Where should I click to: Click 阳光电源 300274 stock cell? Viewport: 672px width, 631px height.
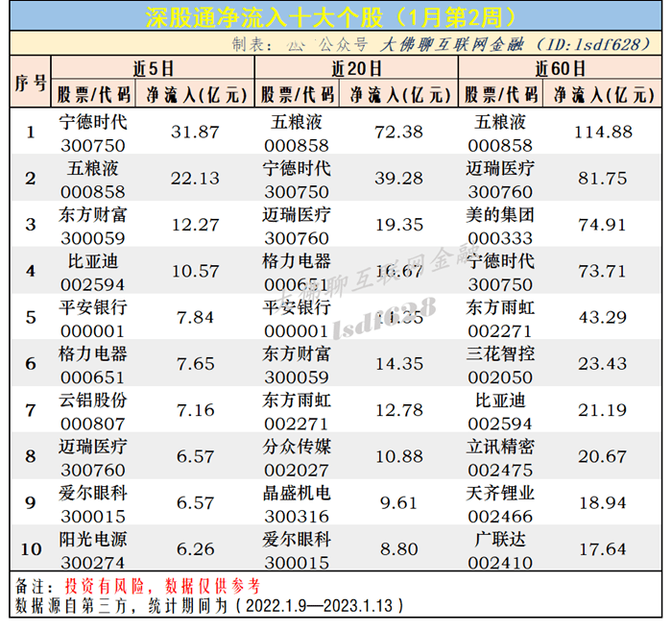tap(93, 549)
